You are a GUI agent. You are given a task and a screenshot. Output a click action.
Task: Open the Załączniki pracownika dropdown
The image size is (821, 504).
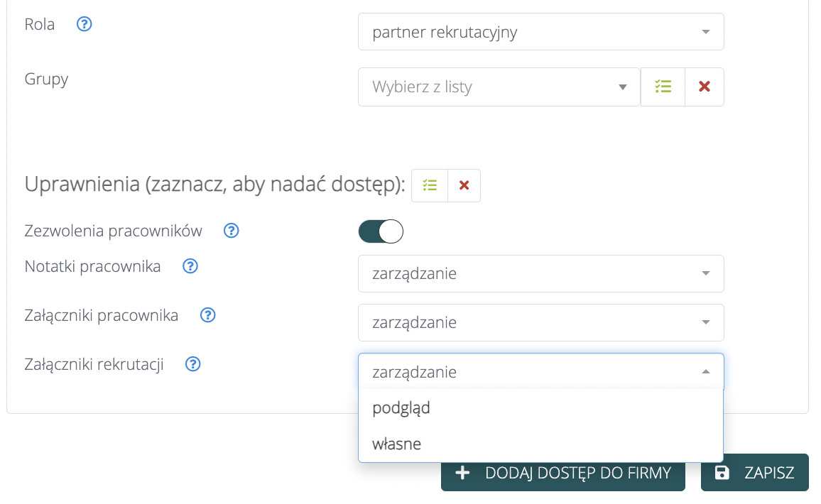[x=540, y=322]
